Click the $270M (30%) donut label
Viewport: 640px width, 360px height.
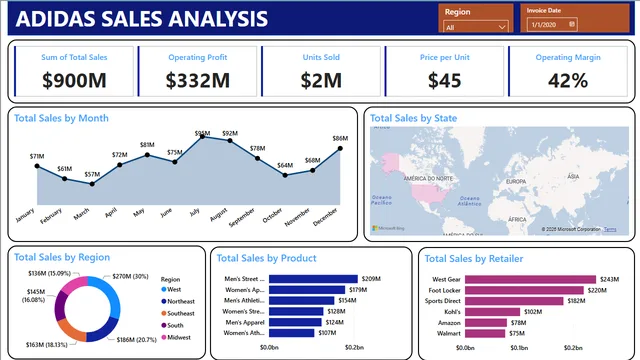tap(130, 276)
